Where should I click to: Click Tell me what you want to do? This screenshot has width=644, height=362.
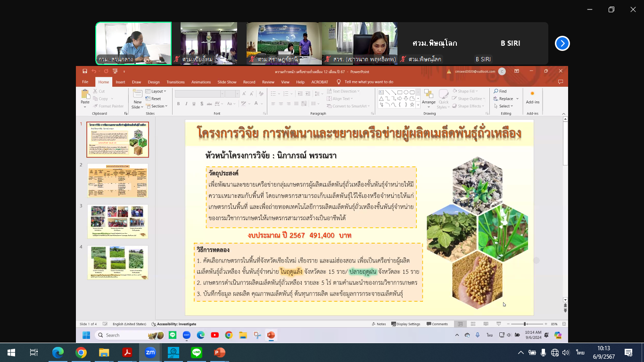(x=369, y=82)
